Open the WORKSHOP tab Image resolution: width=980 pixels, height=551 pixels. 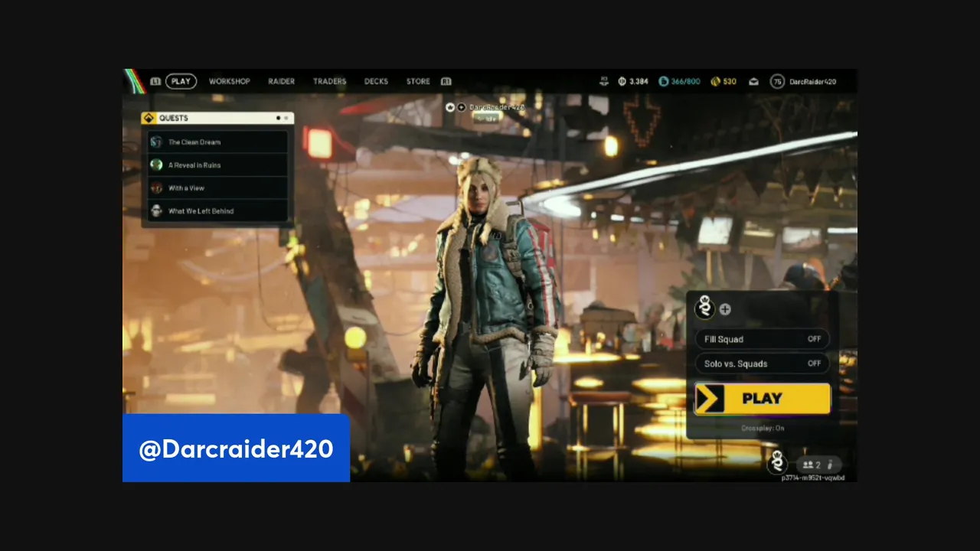[x=229, y=81]
